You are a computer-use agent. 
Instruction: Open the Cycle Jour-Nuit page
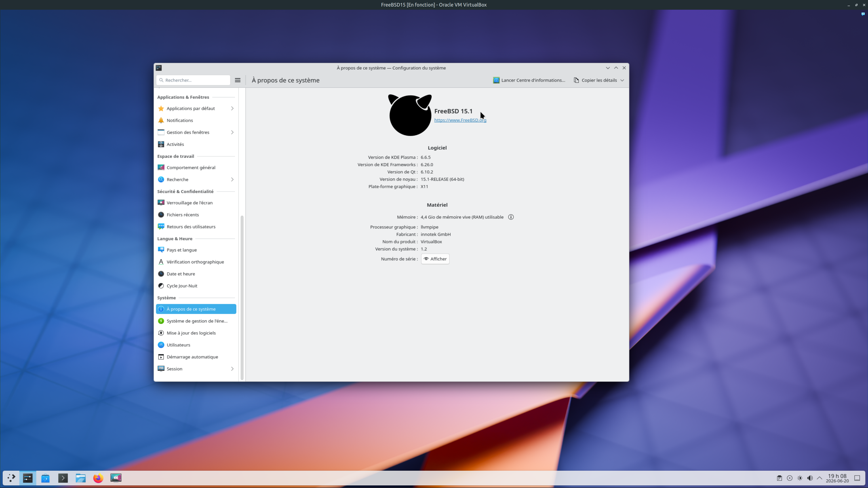196,286
